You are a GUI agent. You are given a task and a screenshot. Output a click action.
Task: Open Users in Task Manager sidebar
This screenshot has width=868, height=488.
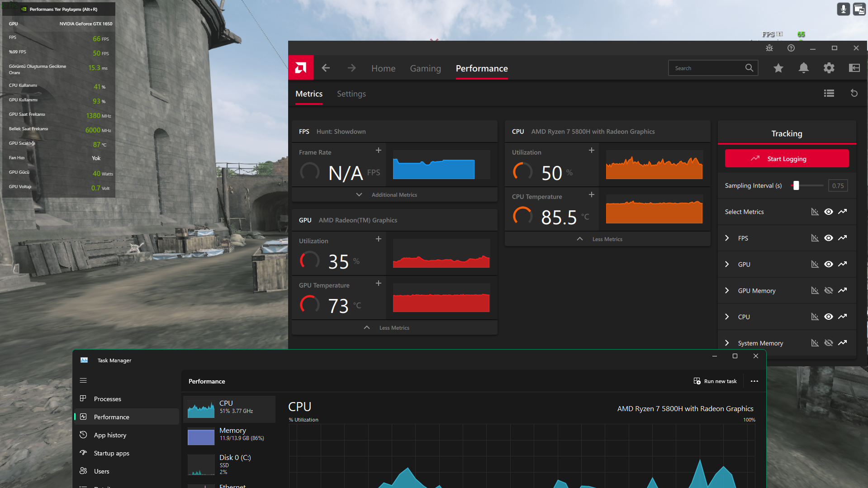coord(127,471)
